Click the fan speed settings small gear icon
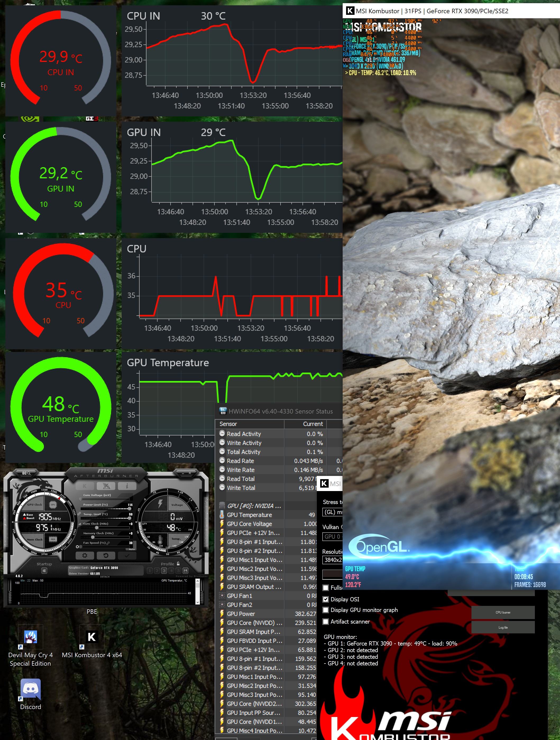The image size is (560, 740). (x=77, y=547)
